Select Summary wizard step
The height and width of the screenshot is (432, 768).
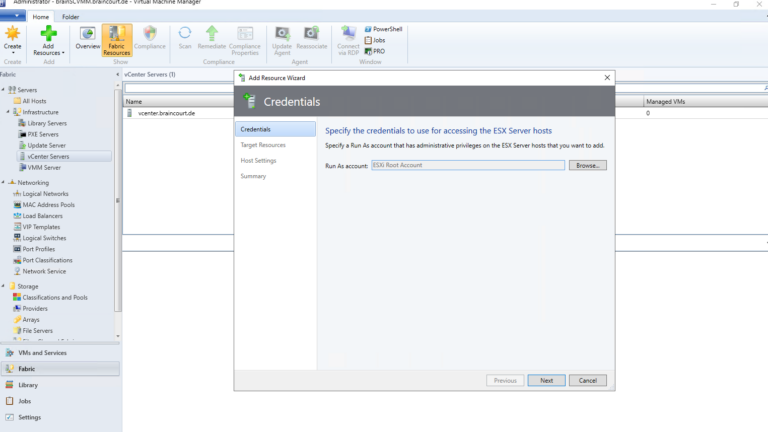click(x=253, y=176)
